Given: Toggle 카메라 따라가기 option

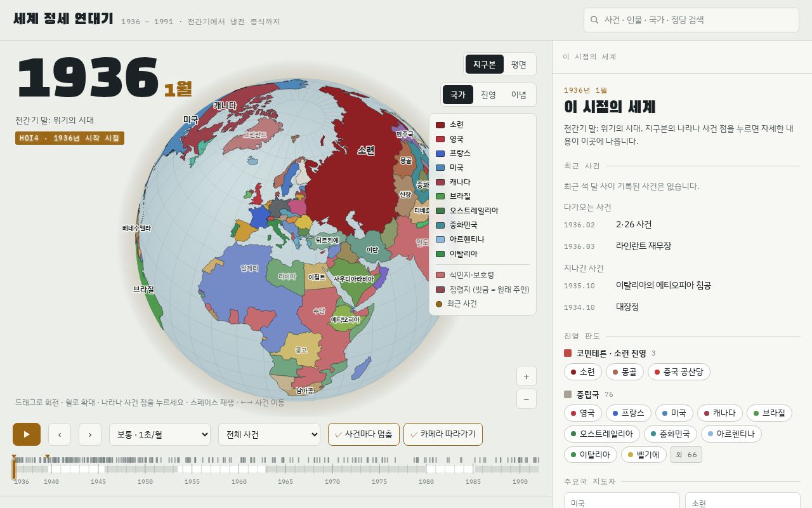Looking at the screenshot, I should 443,434.
